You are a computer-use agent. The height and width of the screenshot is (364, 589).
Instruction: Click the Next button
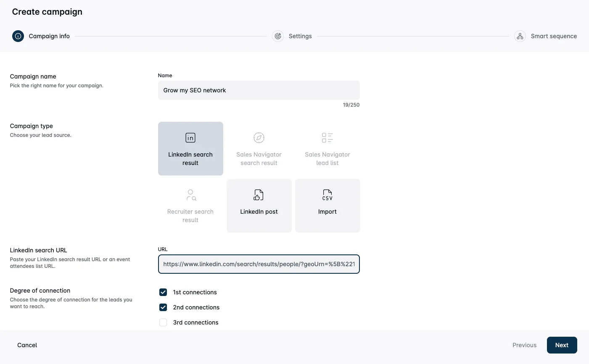click(562, 345)
